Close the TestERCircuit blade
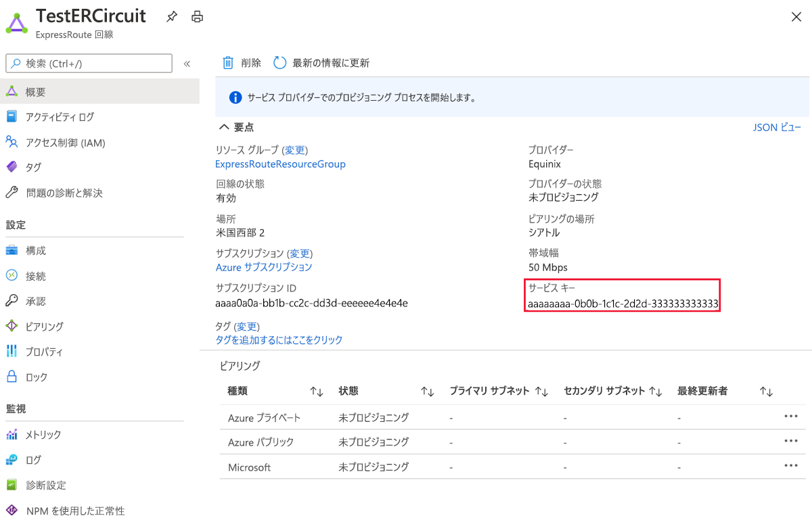Screen dimensions: 812x522 [796, 17]
